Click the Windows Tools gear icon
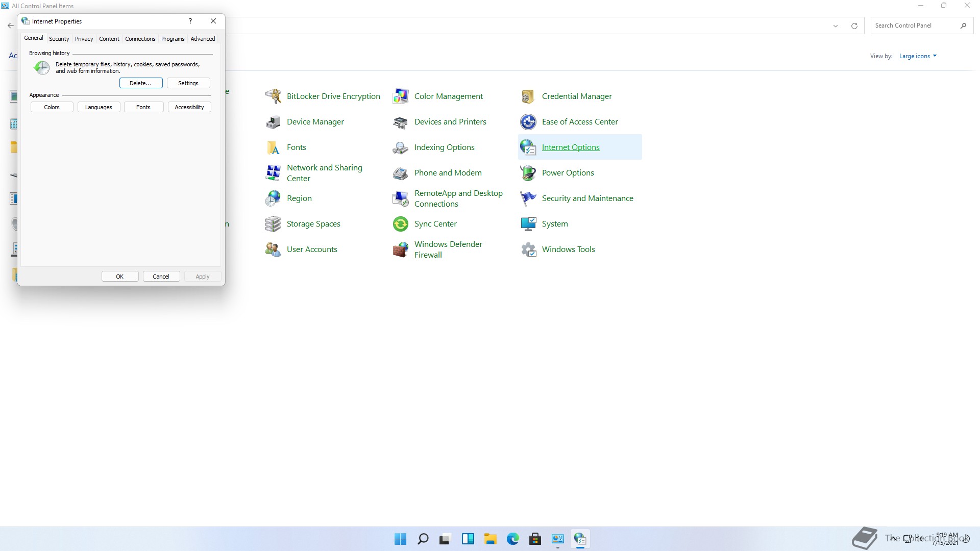This screenshot has height=551, width=980. click(x=528, y=249)
